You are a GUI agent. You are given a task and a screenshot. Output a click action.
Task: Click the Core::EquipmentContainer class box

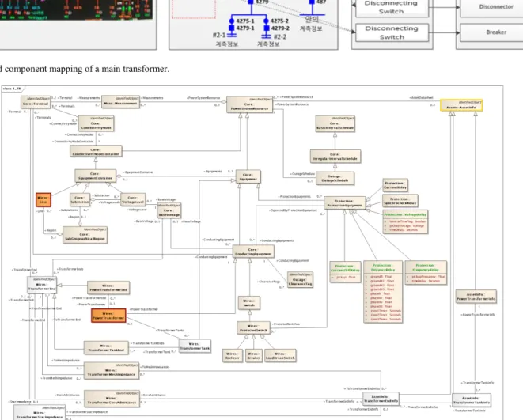click(96, 176)
